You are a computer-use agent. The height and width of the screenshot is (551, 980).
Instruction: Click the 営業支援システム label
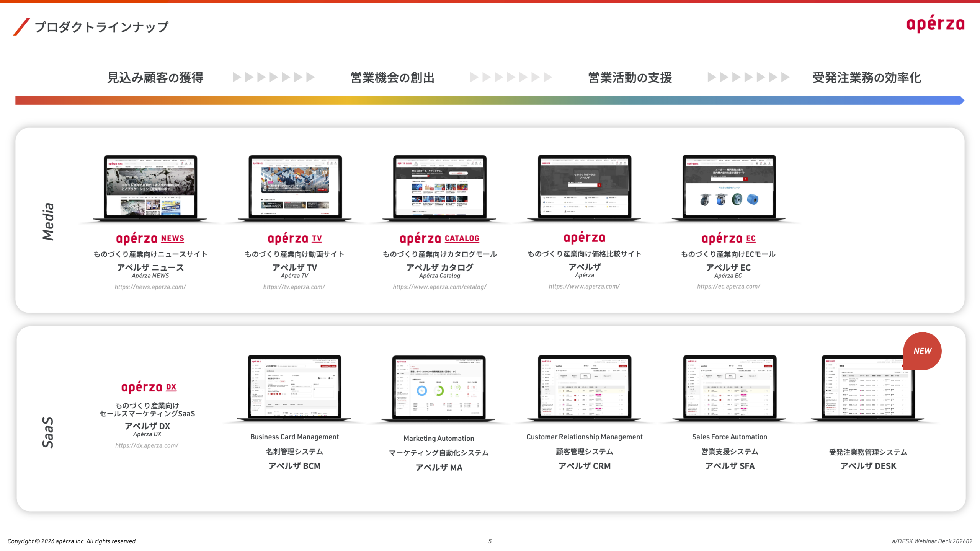(x=730, y=452)
